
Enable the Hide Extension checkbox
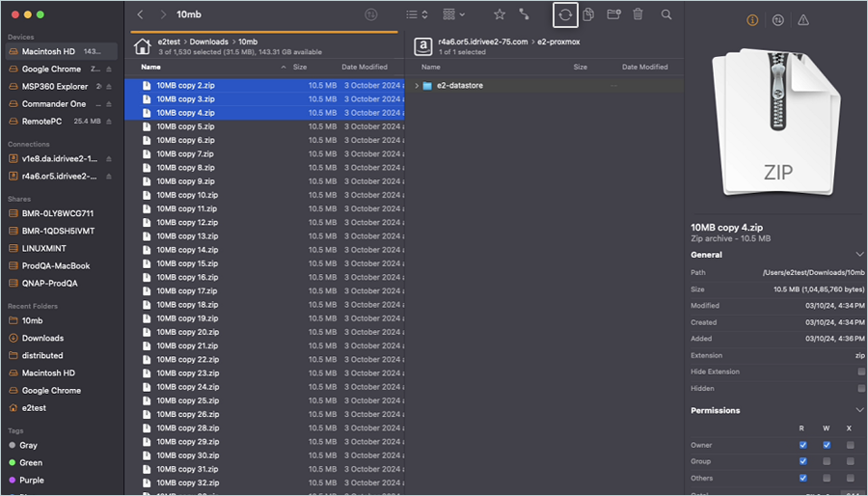pyautogui.click(x=861, y=372)
